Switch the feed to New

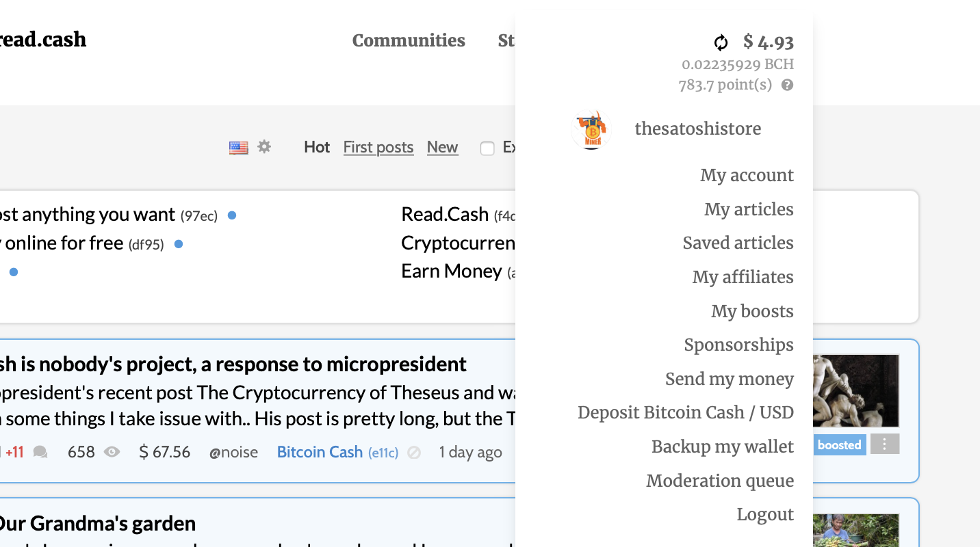[442, 147]
